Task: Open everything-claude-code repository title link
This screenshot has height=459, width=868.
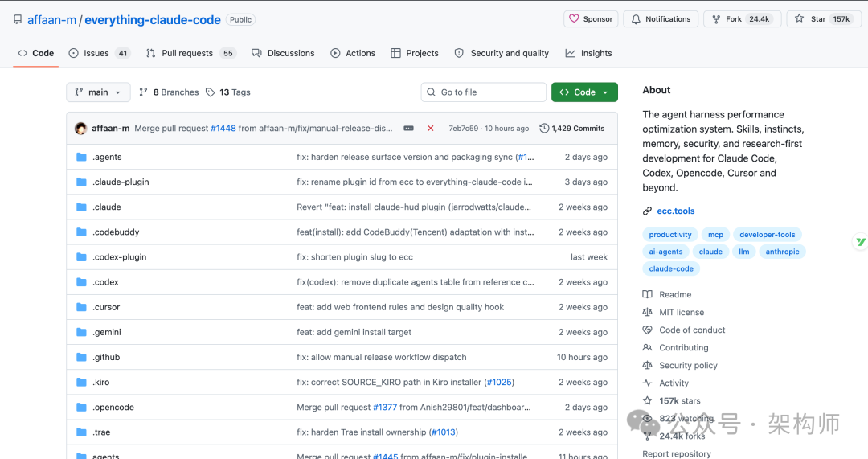Action: (x=152, y=20)
